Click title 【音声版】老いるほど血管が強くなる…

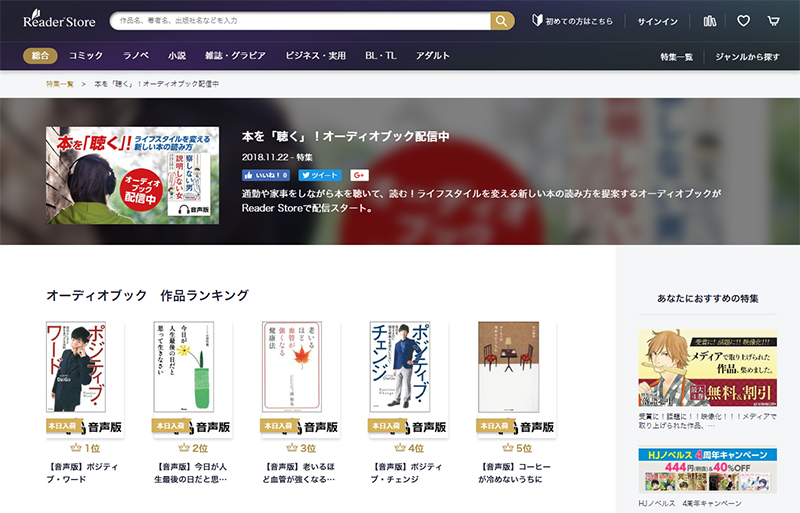pyautogui.click(x=299, y=473)
